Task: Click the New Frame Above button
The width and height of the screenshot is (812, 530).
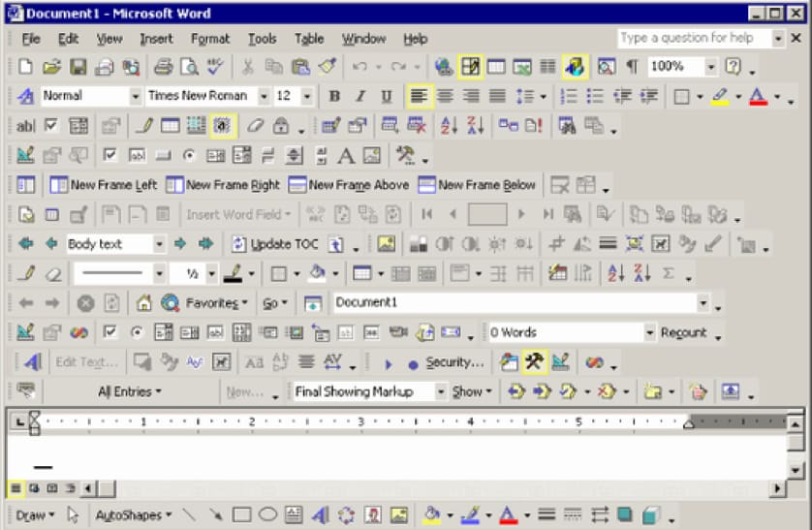Action: click(349, 185)
